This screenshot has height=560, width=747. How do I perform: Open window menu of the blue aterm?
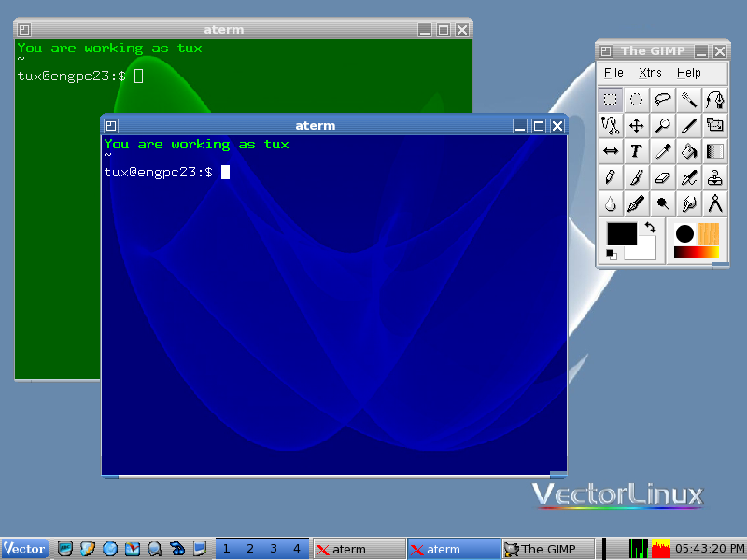[x=111, y=126]
